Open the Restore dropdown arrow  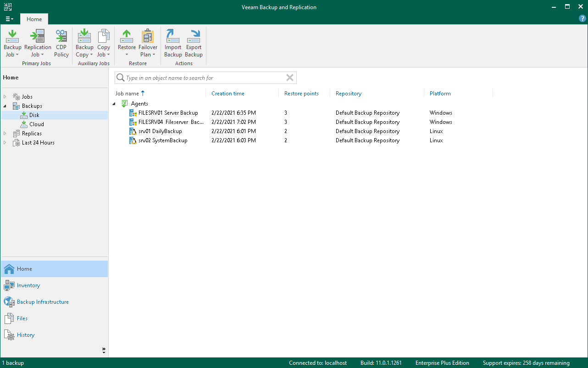[127, 55]
